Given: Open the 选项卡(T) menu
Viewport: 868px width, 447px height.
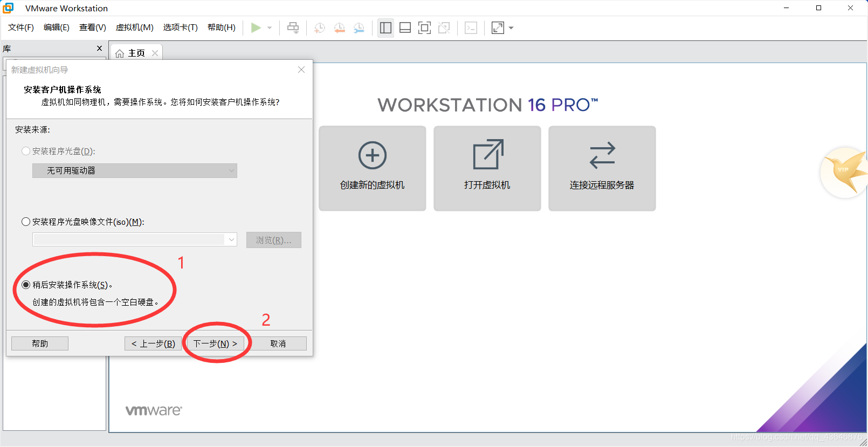Looking at the screenshot, I should [181, 27].
